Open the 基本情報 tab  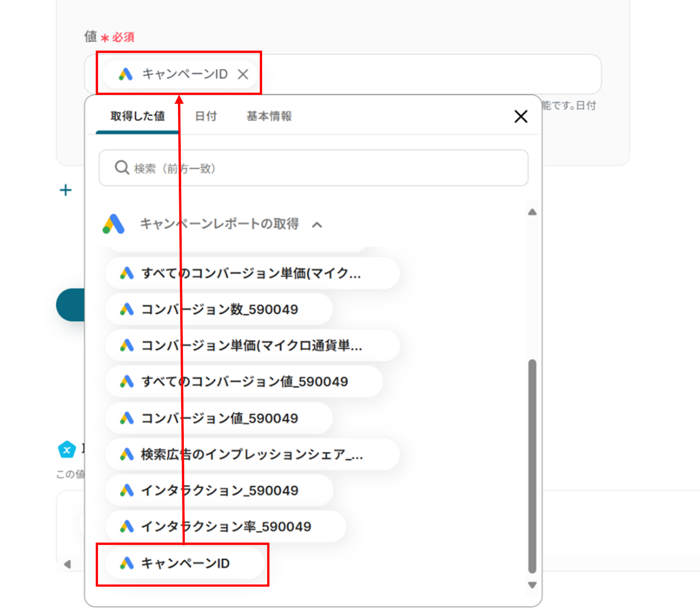pos(269,116)
